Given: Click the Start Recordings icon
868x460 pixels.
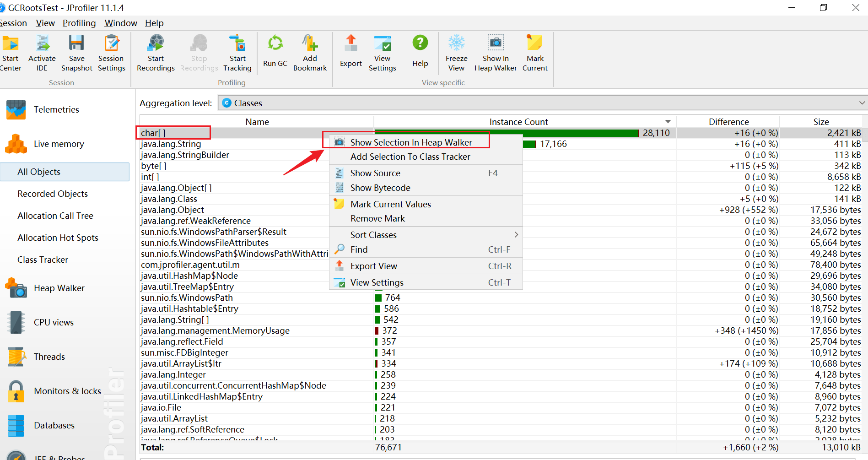Looking at the screenshot, I should pyautogui.click(x=156, y=44).
